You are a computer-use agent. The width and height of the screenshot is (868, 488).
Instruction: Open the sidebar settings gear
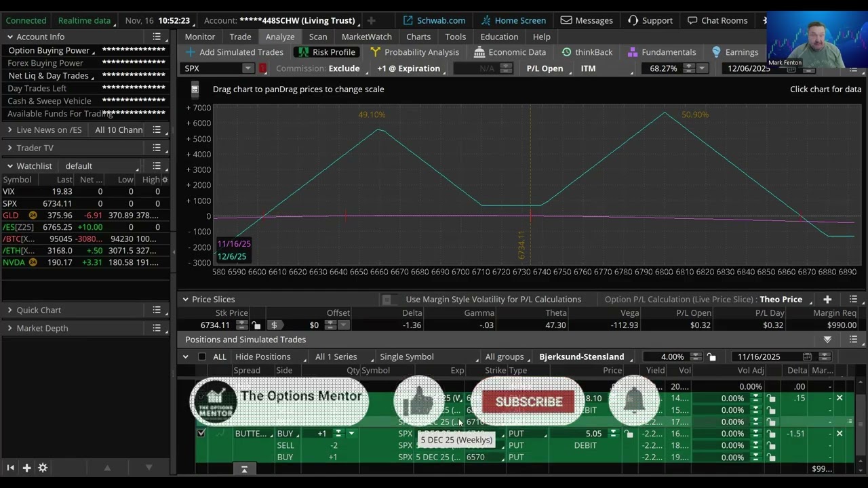coord(43,468)
